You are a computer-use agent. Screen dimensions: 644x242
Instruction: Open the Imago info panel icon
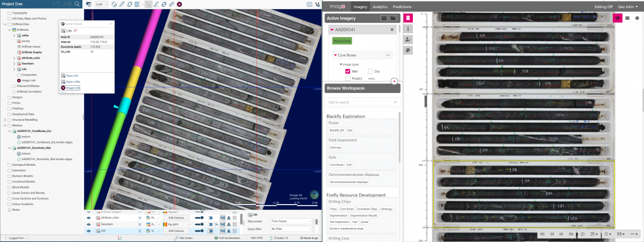pos(408,29)
